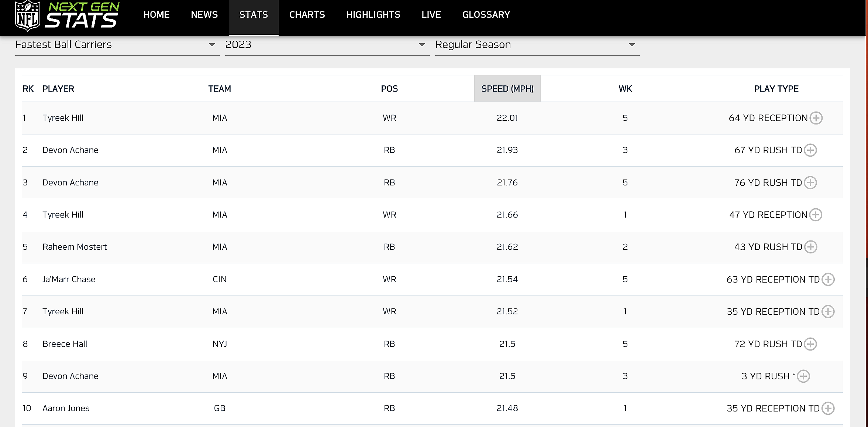Open the 2023 season year dropdown
Viewport: 868px width, 427px height.
tap(327, 45)
